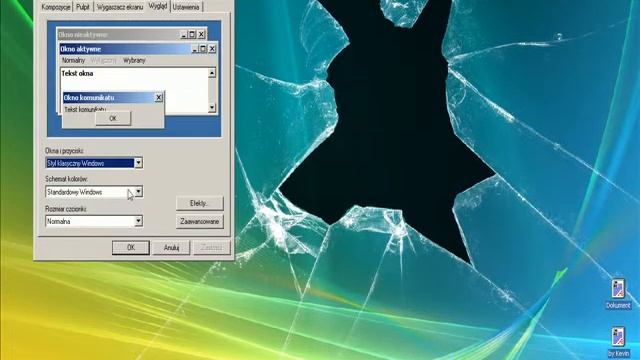Select 'Styl klasyczny Windows' field text
This screenshot has width=640, height=360.
(x=76, y=163)
